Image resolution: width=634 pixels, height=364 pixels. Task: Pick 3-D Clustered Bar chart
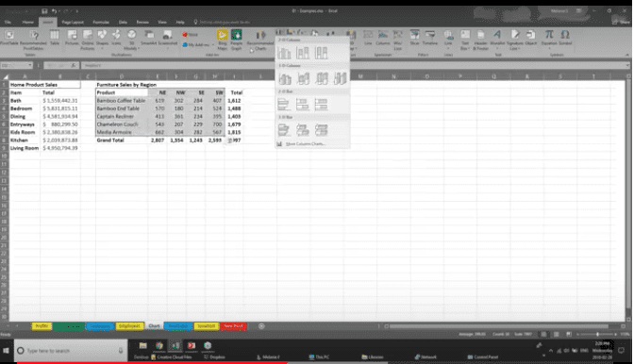pos(284,130)
